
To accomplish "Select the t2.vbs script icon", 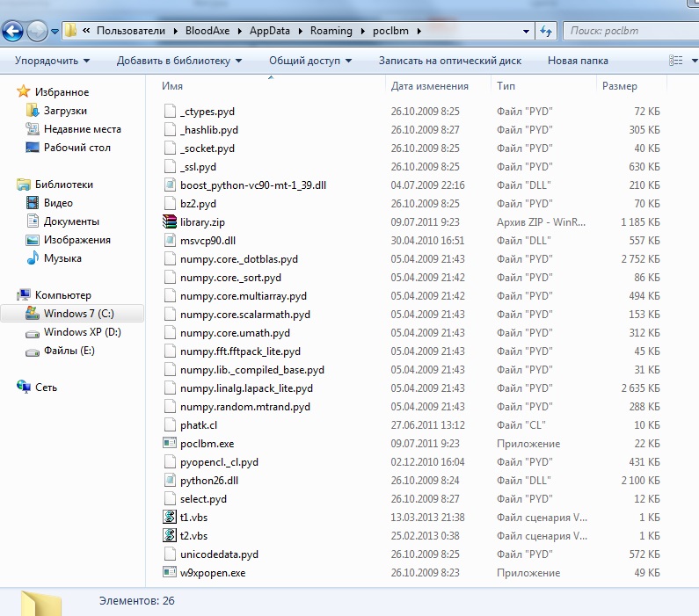I will pos(170,535).
